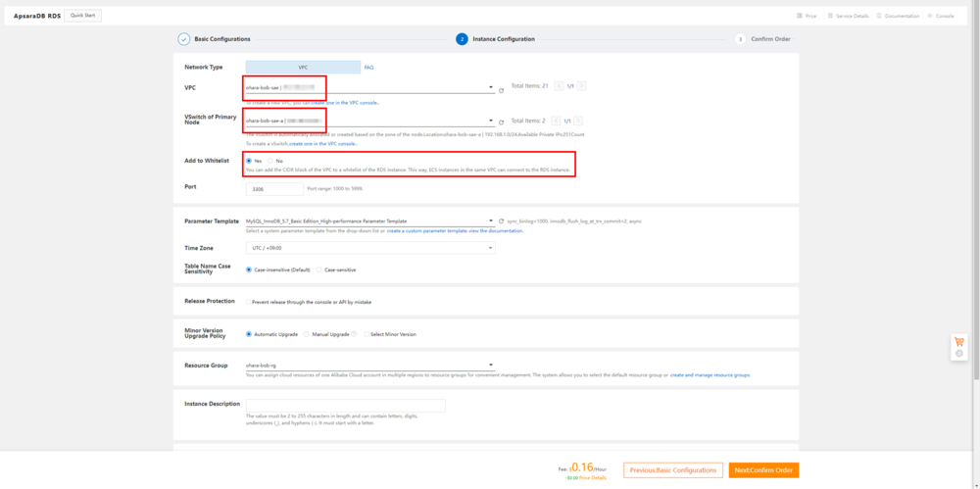Image resolution: width=980 pixels, height=489 pixels.
Task: Select VPC network type button
Action: coord(303,67)
